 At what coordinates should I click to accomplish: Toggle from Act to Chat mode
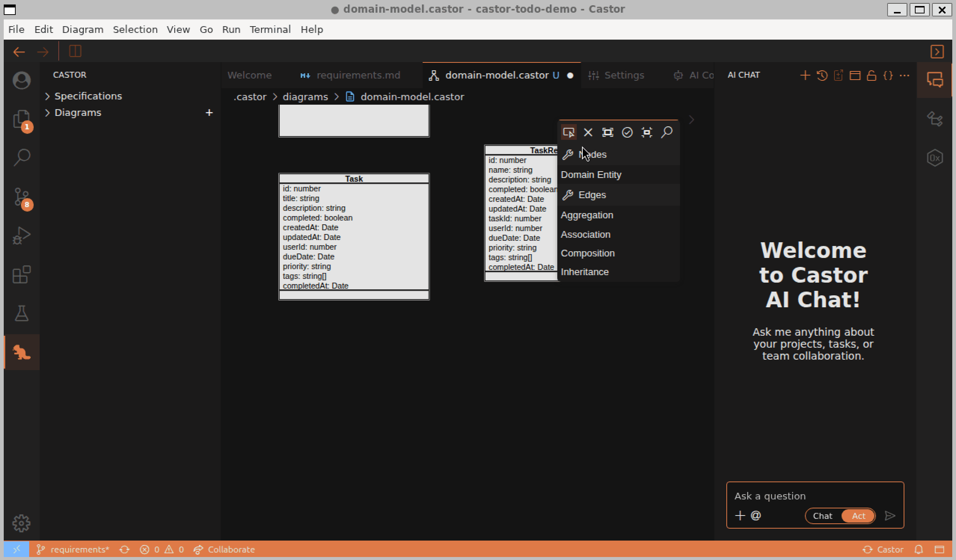(822, 516)
